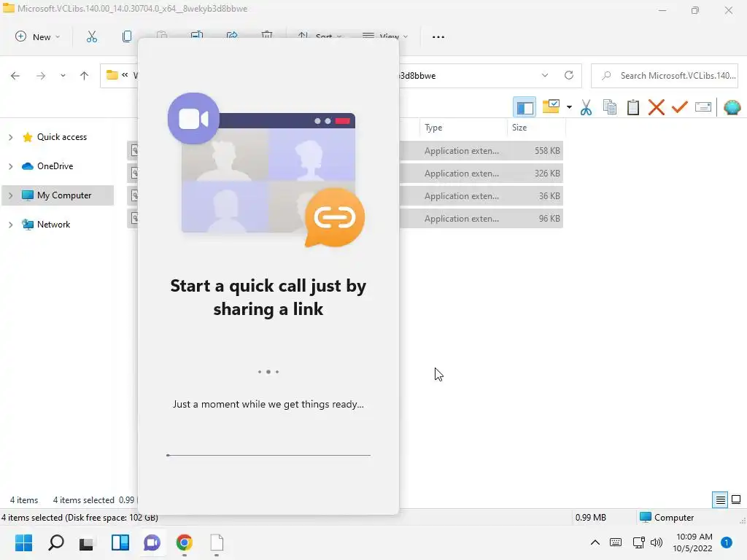Click the 4 items count in the status bar
Screen dimensions: 747x560
coord(24,500)
